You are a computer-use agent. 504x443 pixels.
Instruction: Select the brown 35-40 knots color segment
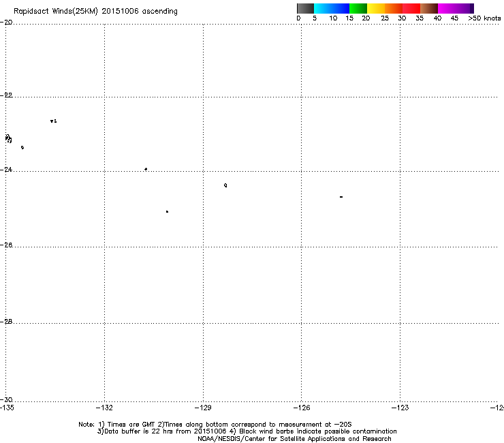pos(429,8)
